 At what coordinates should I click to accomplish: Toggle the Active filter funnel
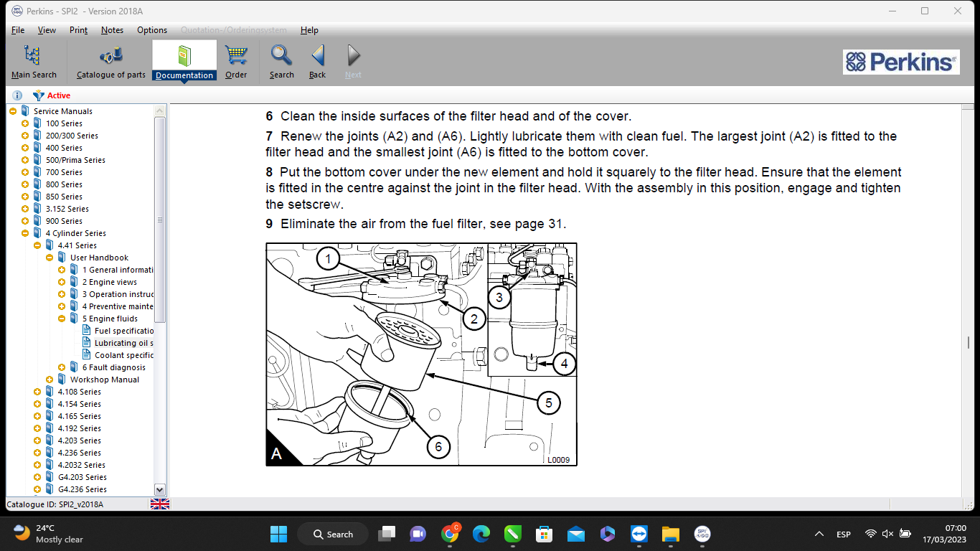coord(39,95)
